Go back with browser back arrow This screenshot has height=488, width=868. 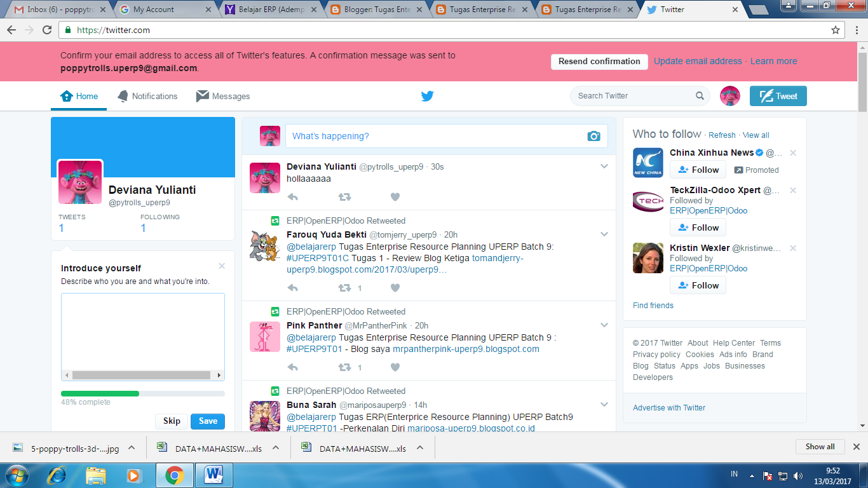pyautogui.click(x=11, y=30)
